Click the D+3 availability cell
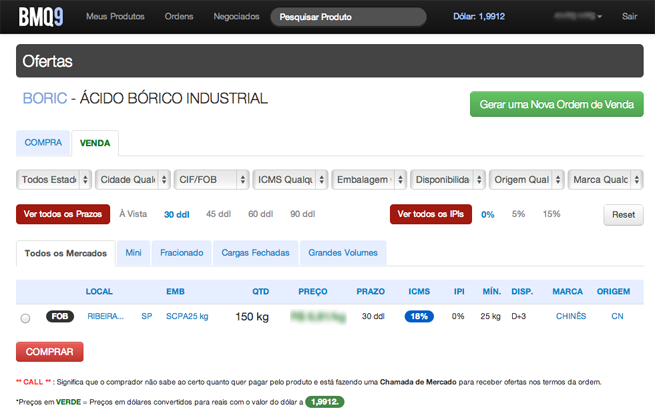The image size is (655, 410). tap(518, 316)
